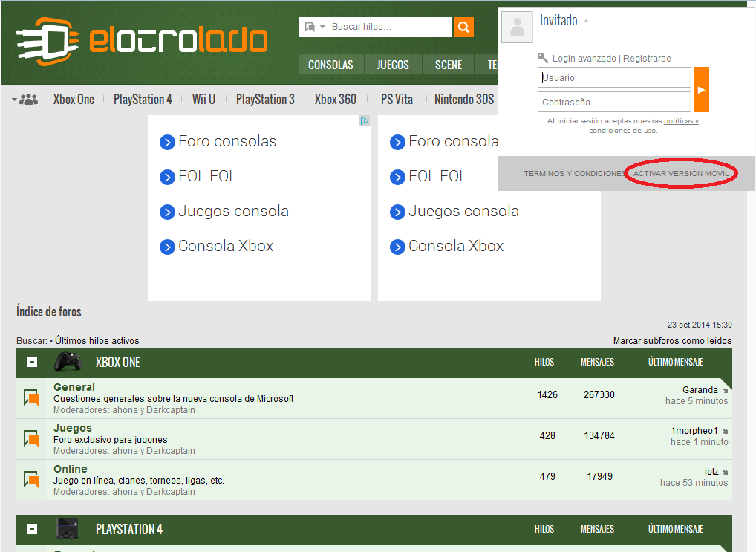
Task: Click the Xbox controller category icon
Action: click(68, 361)
